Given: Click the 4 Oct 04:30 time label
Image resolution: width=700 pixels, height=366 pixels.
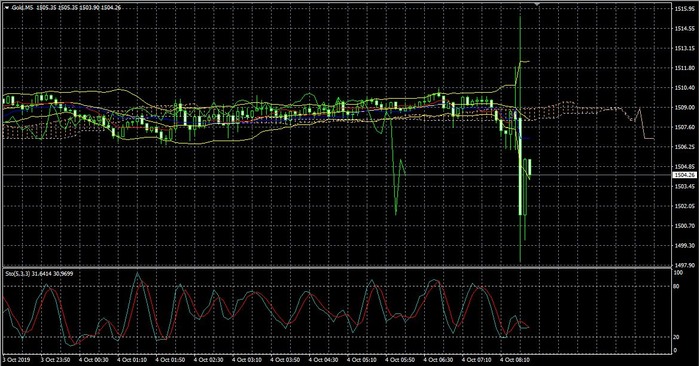Looking at the screenshot, I should (x=324, y=360).
